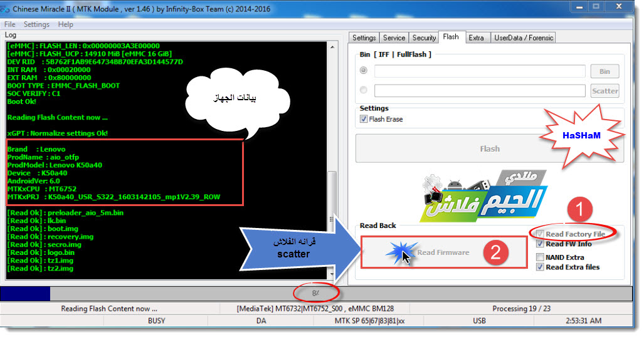The height and width of the screenshot is (337, 644).
Task: Close the Chinese Miracle II window
Action: 619,6
